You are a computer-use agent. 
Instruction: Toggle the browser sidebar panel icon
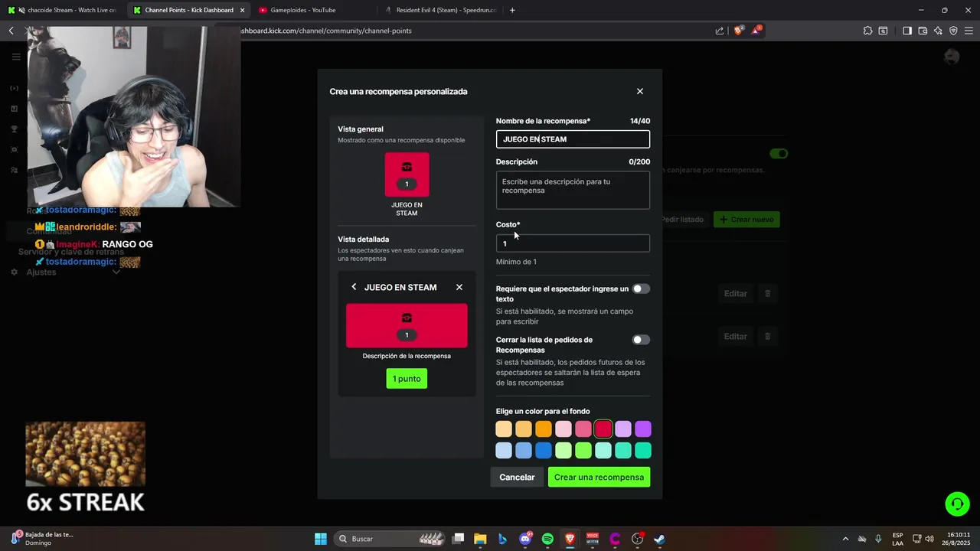(x=907, y=31)
